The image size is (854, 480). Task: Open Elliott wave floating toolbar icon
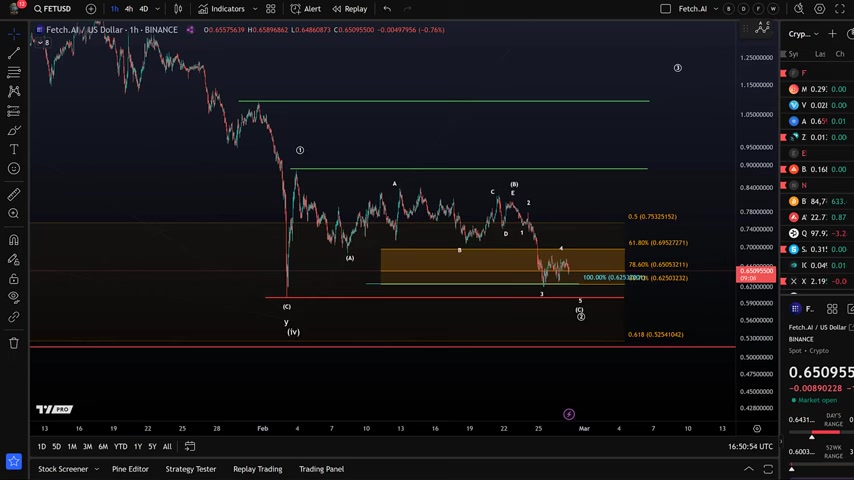click(762, 28)
